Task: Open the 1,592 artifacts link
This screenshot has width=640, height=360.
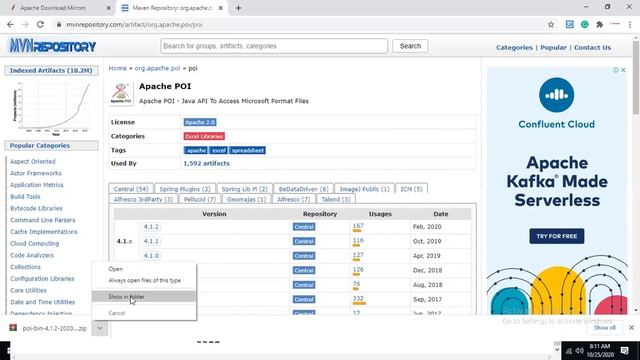Action: (x=207, y=163)
